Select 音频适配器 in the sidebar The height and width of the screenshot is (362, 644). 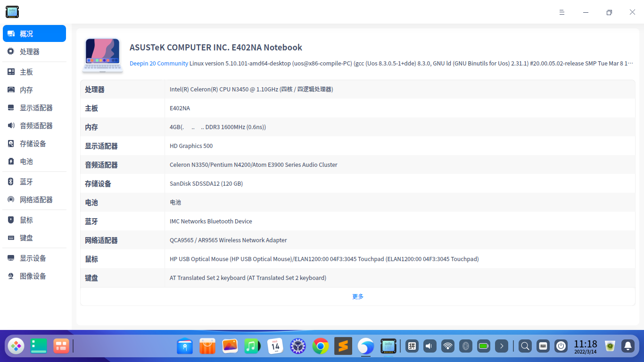[x=34, y=125]
